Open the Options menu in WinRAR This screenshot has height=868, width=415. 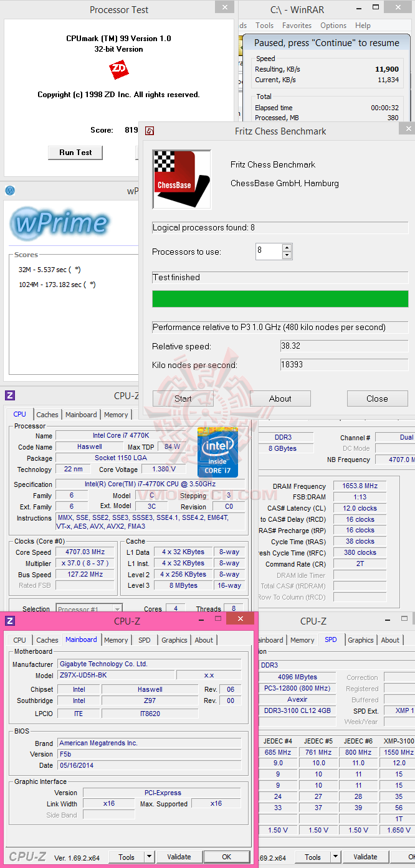pos(333,26)
